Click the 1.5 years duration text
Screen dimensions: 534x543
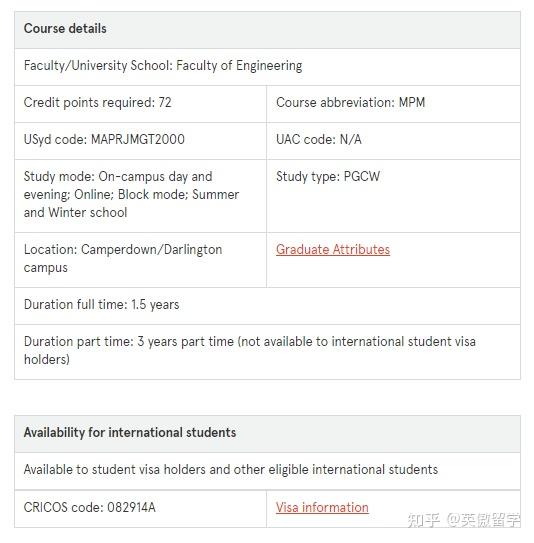155,305
